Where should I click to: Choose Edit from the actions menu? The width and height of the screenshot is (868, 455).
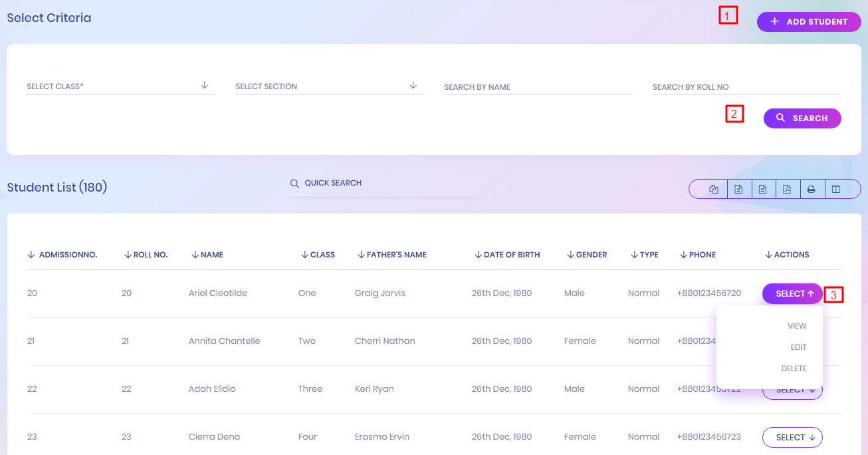(798, 347)
